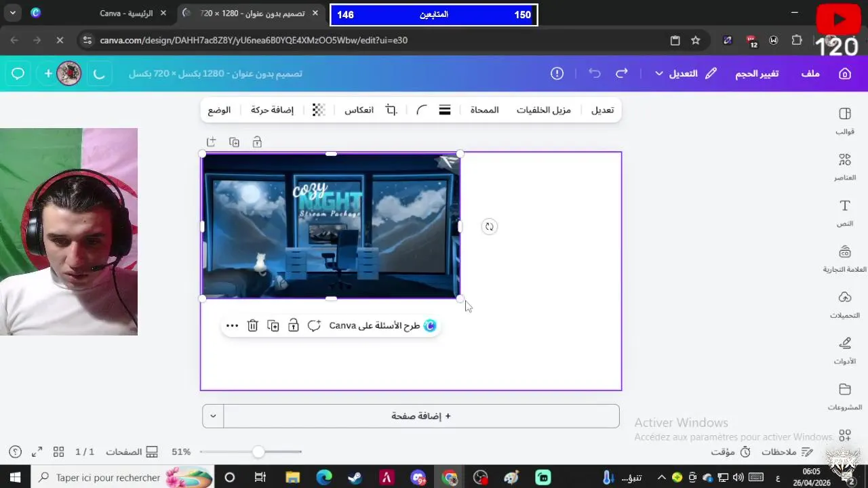The image size is (868, 488).
Task: Click the rotate handle beside image
Action: pos(489,226)
